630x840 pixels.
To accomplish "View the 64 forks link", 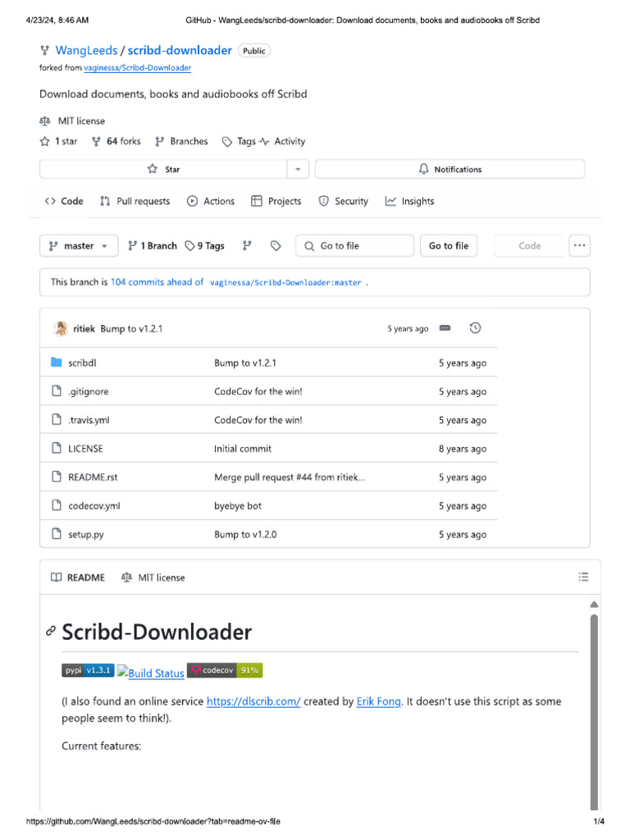I will click(116, 141).
